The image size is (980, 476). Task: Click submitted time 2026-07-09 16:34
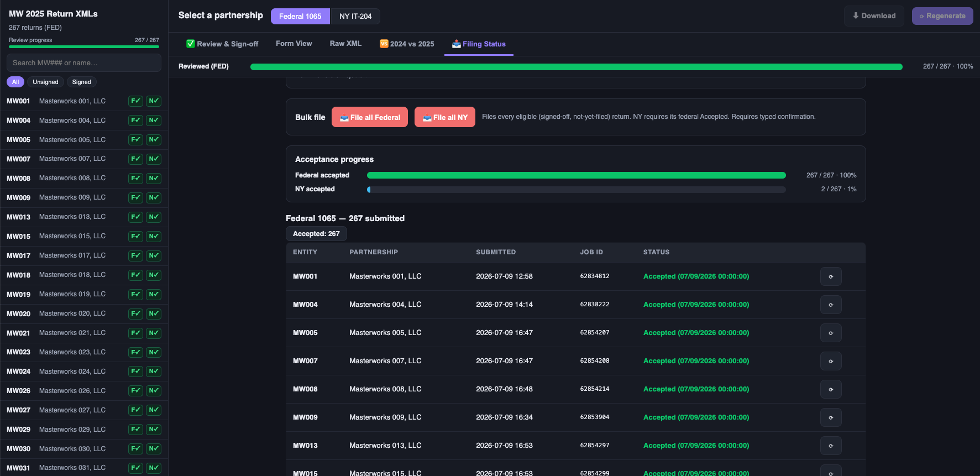(504, 417)
